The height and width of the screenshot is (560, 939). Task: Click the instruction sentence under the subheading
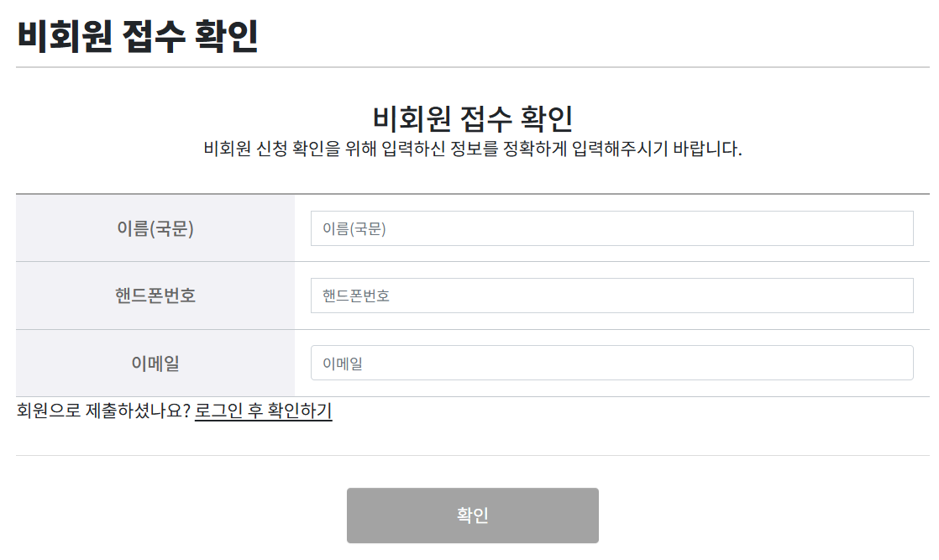click(472, 150)
